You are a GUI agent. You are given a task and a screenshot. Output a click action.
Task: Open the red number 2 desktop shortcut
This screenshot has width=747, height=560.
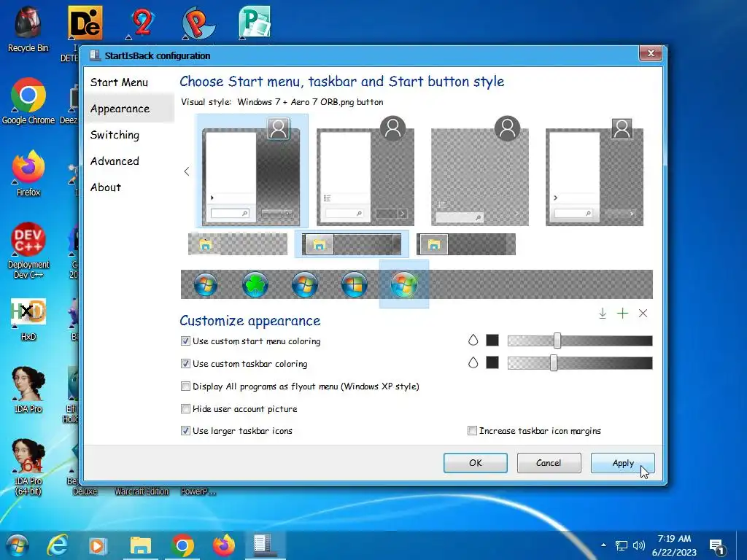point(142,23)
